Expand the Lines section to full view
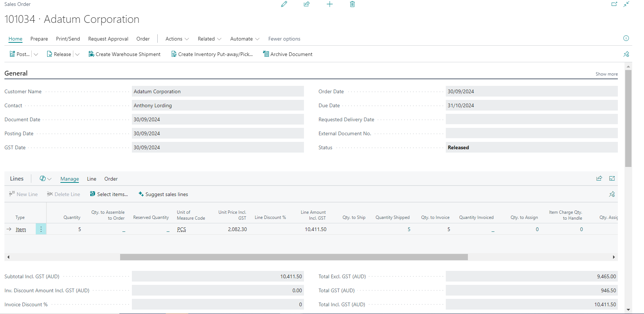The image size is (644, 314). pos(612,178)
